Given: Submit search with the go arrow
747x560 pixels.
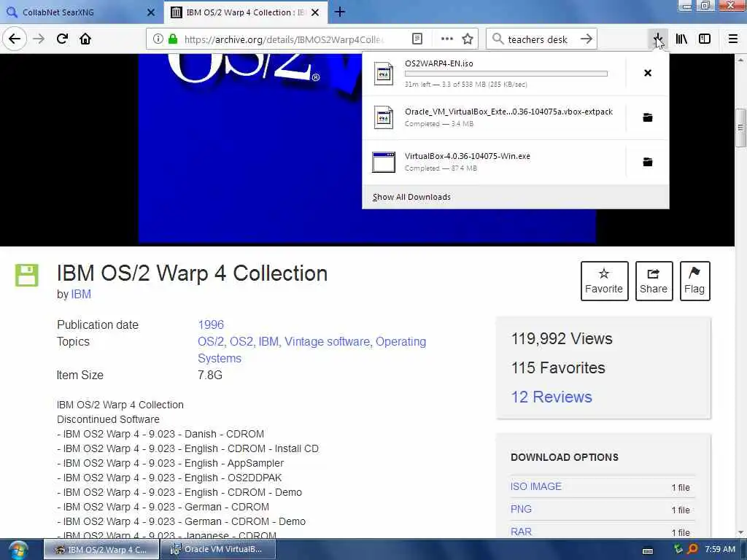Looking at the screenshot, I should click(587, 39).
